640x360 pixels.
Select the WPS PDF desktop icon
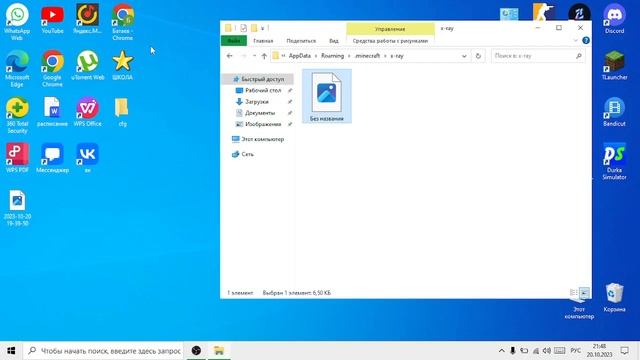coord(17,158)
